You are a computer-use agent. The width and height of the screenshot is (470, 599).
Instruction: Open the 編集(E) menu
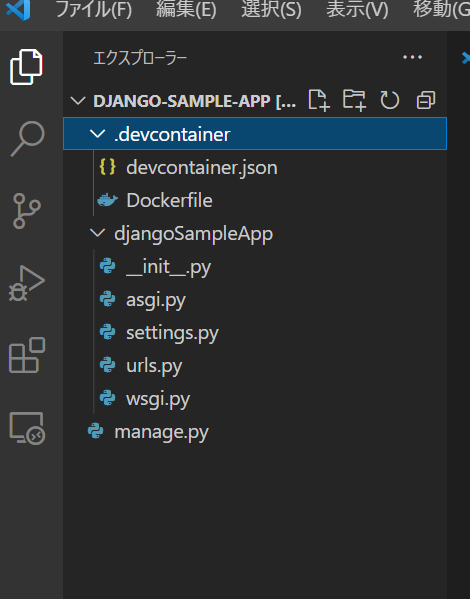click(x=186, y=10)
